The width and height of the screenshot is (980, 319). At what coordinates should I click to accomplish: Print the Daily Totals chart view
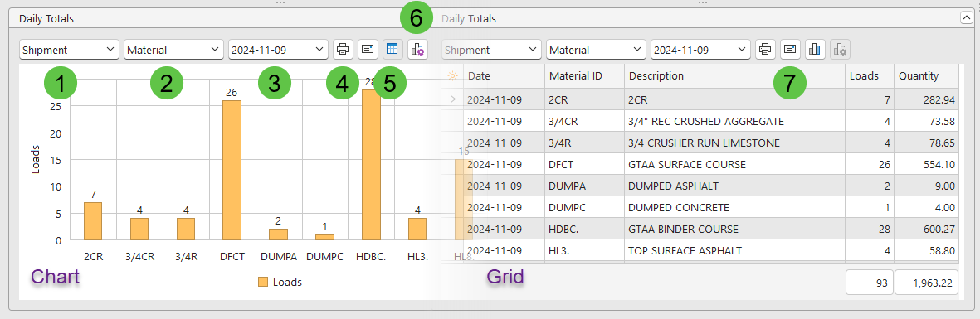point(343,49)
